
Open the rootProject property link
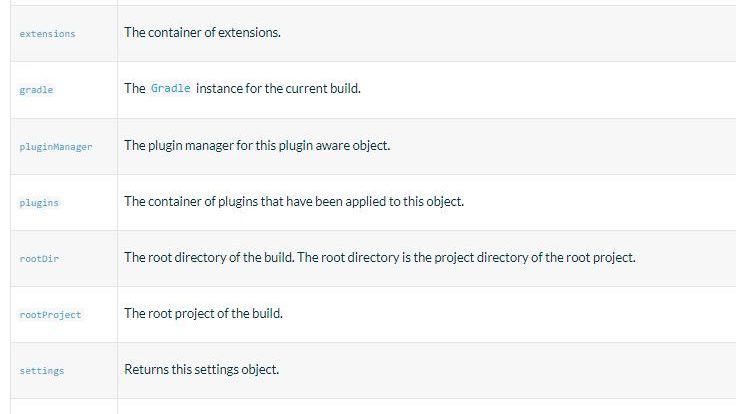click(50, 314)
